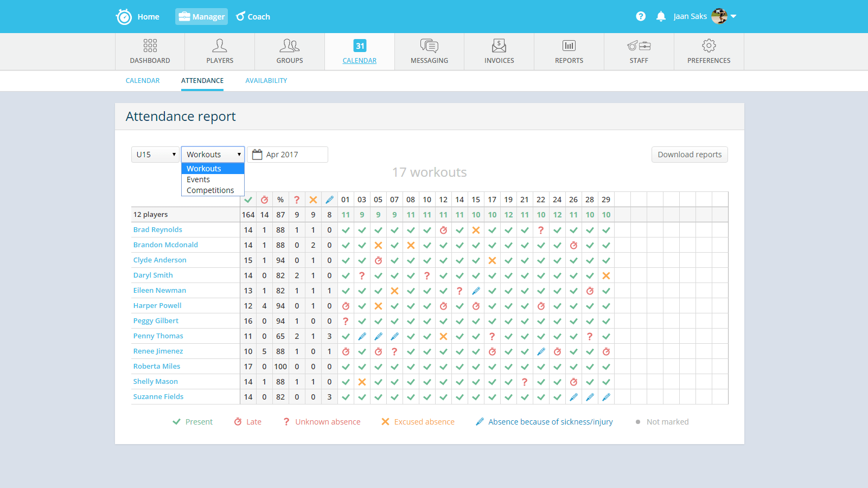Toggle Brad Reynolds' attendance on day 01
Screen dimensions: 868x488
click(346, 230)
